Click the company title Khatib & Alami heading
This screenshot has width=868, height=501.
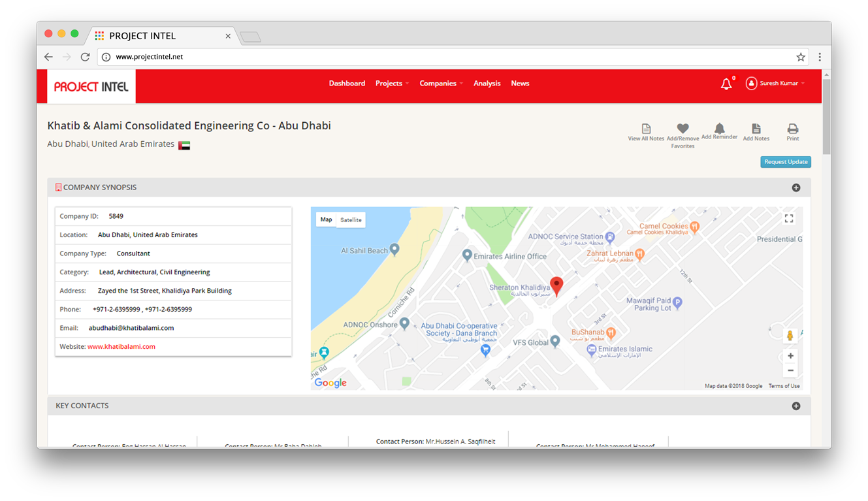[x=189, y=125]
